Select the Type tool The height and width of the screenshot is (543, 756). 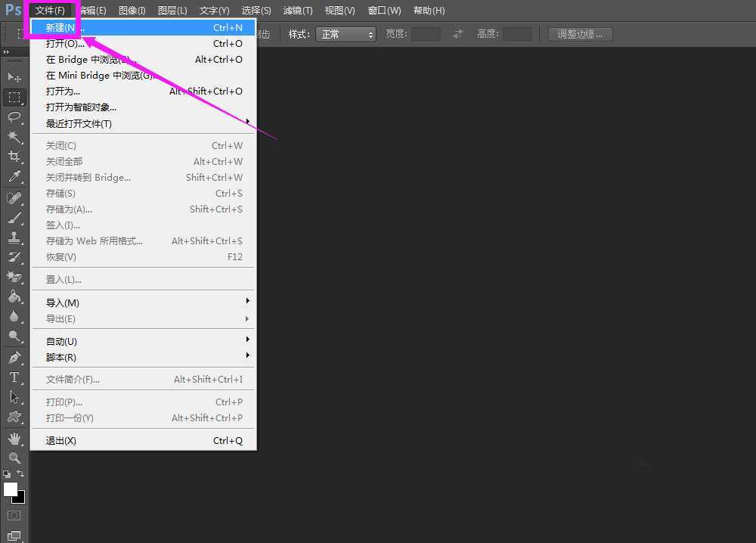(14, 377)
